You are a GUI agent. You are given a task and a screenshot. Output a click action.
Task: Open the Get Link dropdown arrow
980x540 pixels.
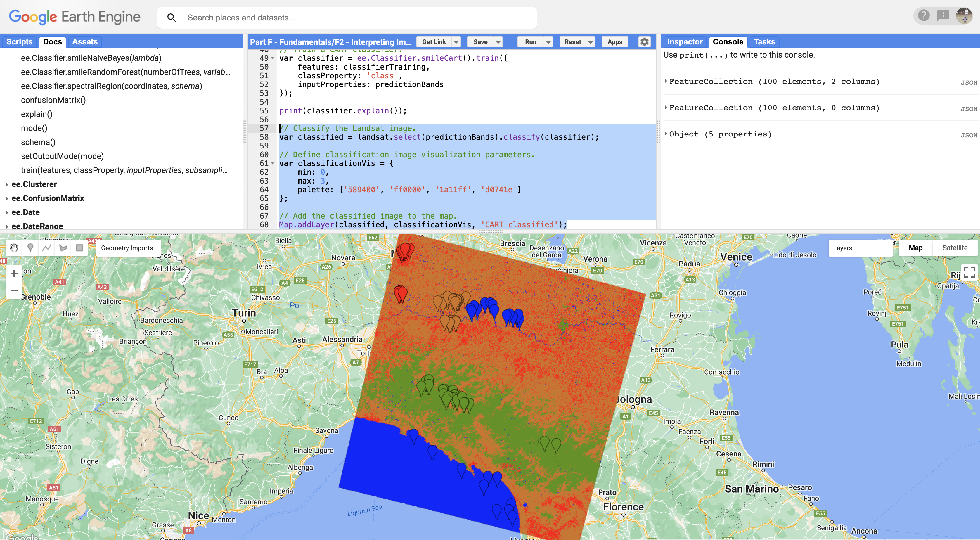tap(456, 42)
